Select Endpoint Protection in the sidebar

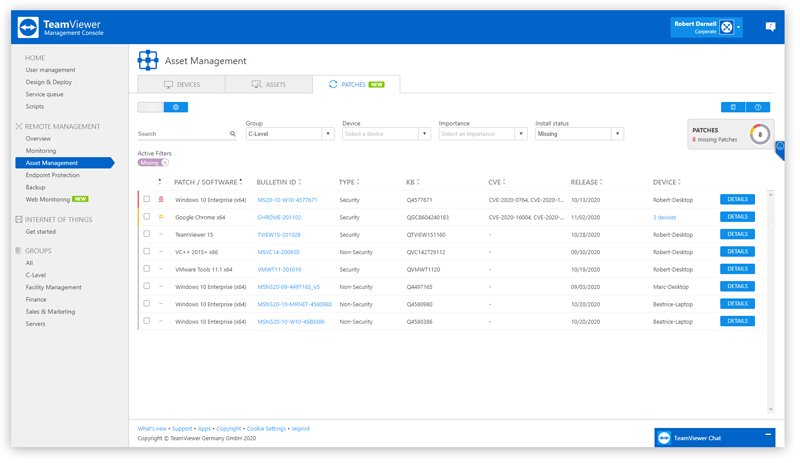point(52,175)
